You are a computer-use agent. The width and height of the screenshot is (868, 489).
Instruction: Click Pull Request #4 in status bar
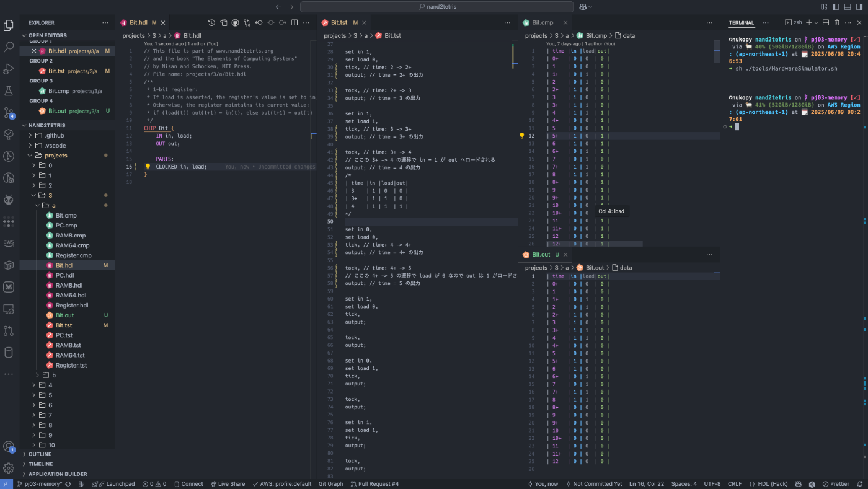coord(374,484)
